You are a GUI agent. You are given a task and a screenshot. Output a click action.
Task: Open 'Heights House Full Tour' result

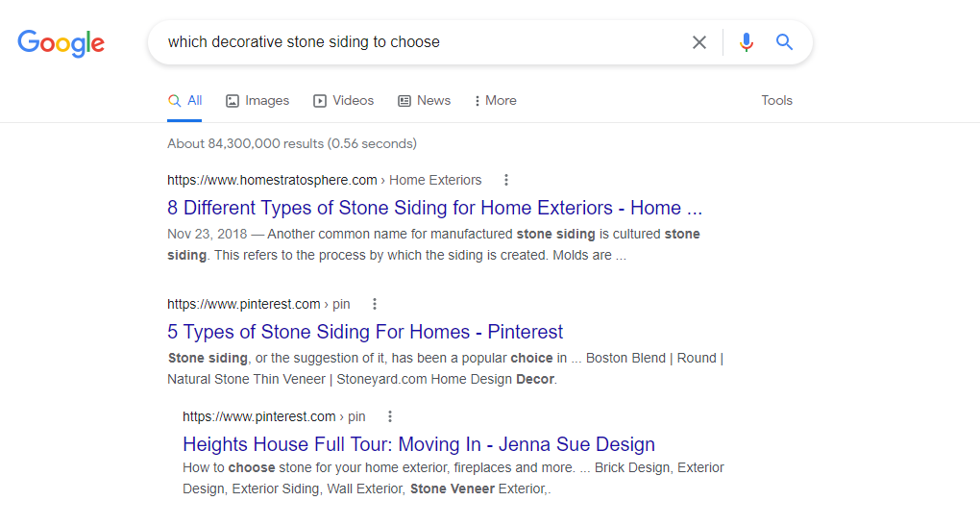419,444
